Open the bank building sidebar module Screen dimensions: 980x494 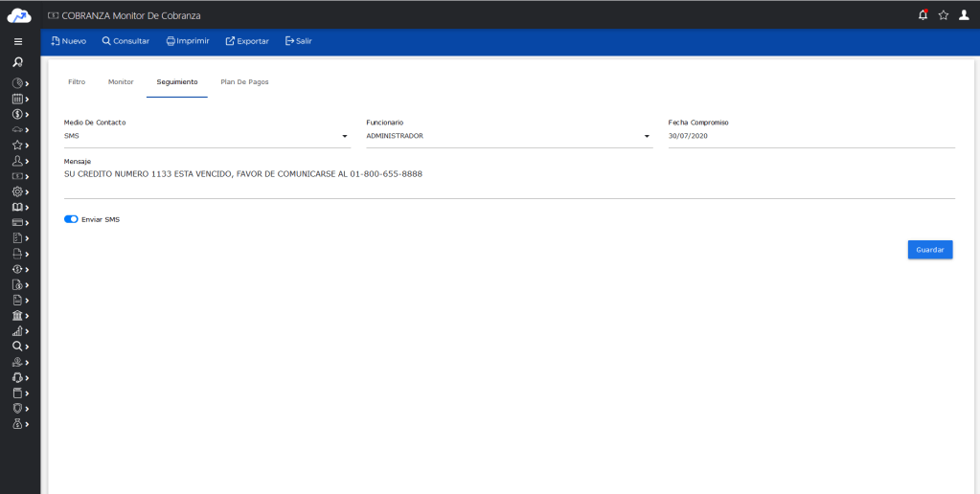18,315
